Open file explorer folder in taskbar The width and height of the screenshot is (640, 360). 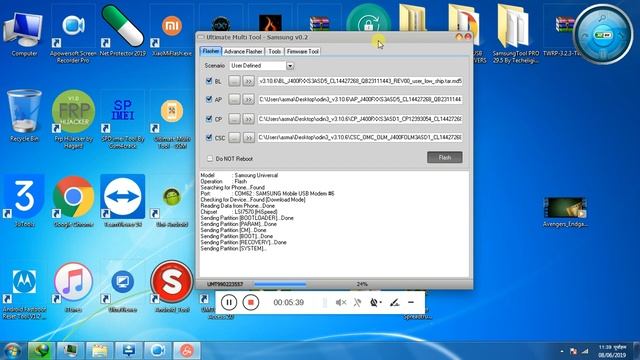coord(99,351)
